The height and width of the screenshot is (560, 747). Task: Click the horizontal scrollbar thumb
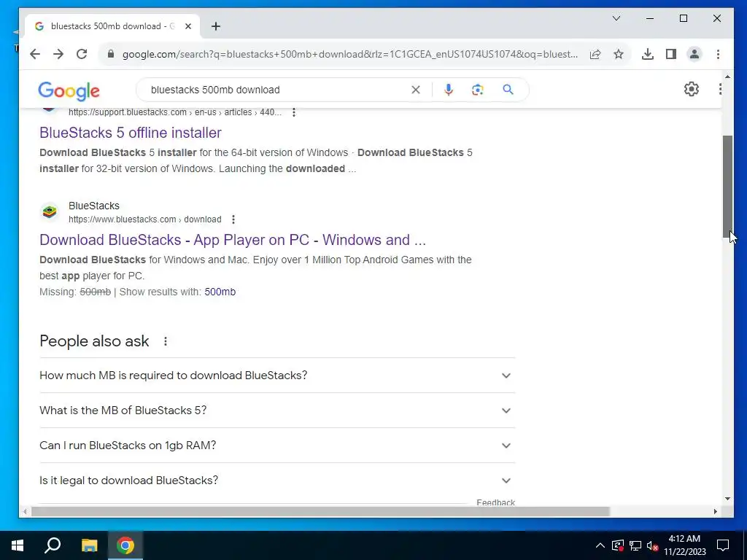pos(320,511)
